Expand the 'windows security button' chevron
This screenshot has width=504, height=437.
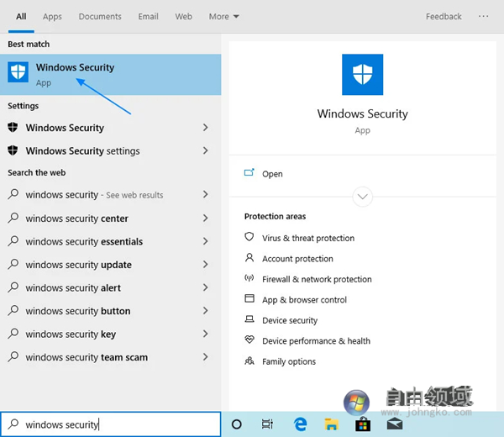pyautogui.click(x=206, y=311)
